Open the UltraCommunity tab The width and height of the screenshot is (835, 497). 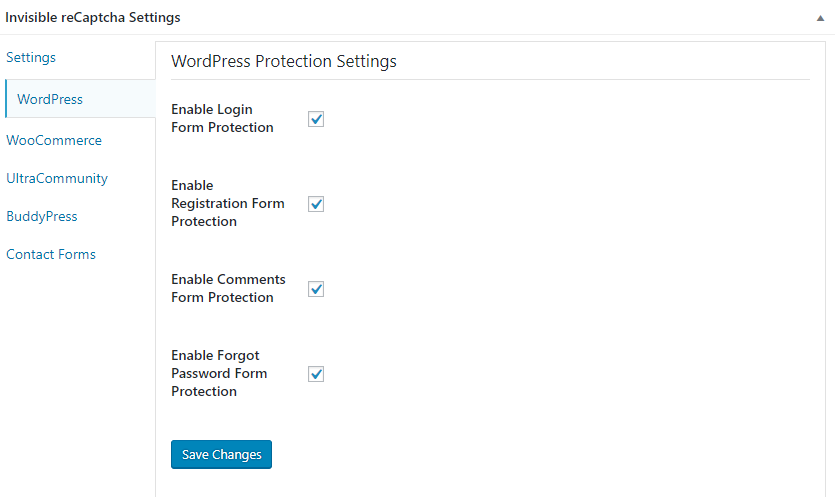tap(57, 178)
